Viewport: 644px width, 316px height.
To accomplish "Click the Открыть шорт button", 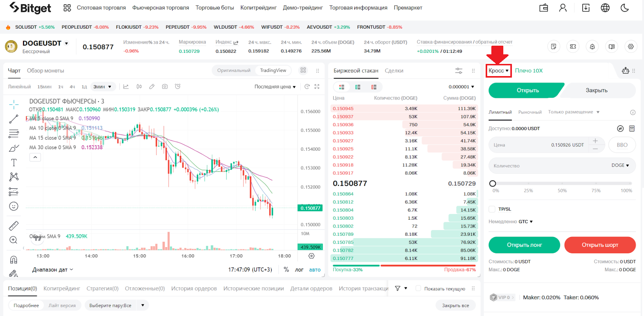I will [x=600, y=245].
